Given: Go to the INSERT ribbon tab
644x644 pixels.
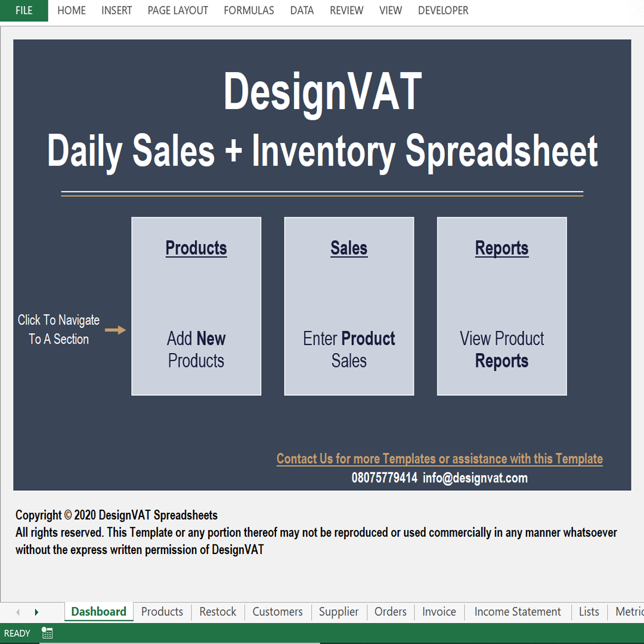Looking at the screenshot, I should [x=116, y=11].
